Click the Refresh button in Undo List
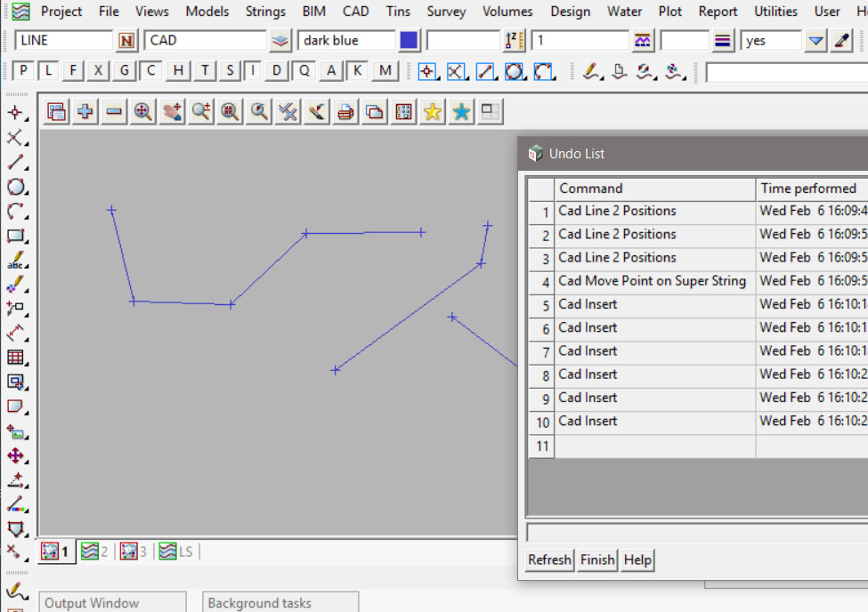The height and width of the screenshot is (612, 868). tap(549, 560)
